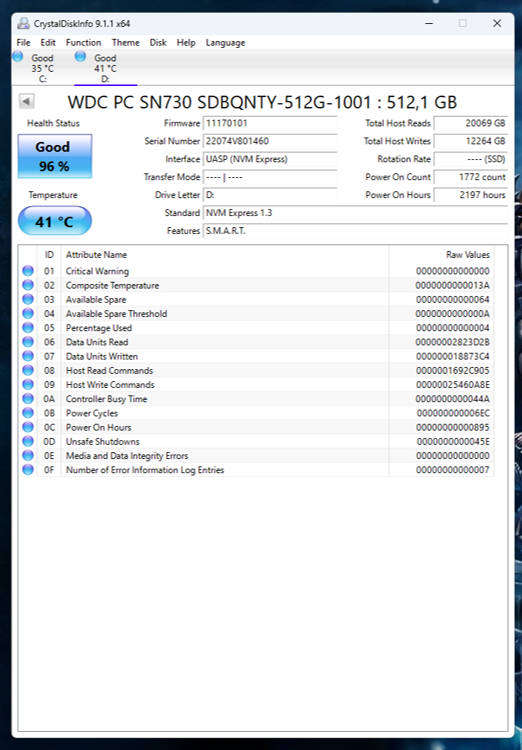Click the Transfer Mode field

(x=270, y=177)
